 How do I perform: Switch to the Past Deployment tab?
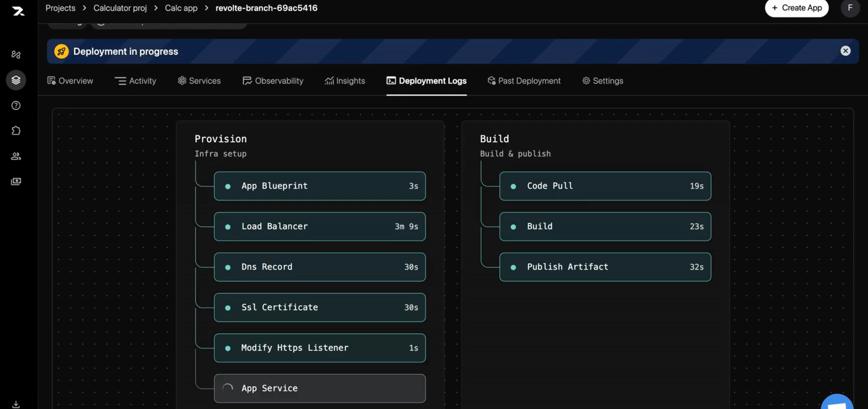click(524, 81)
